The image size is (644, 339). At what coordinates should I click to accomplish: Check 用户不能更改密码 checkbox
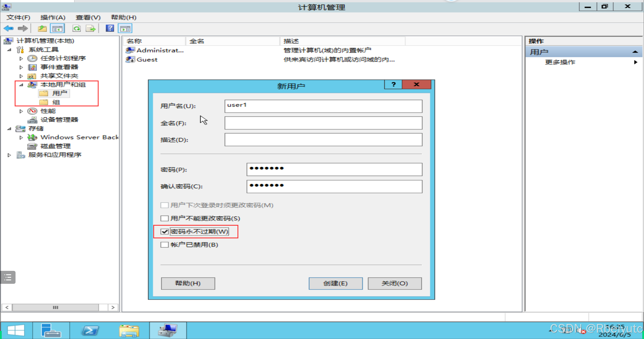tap(164, 218)
